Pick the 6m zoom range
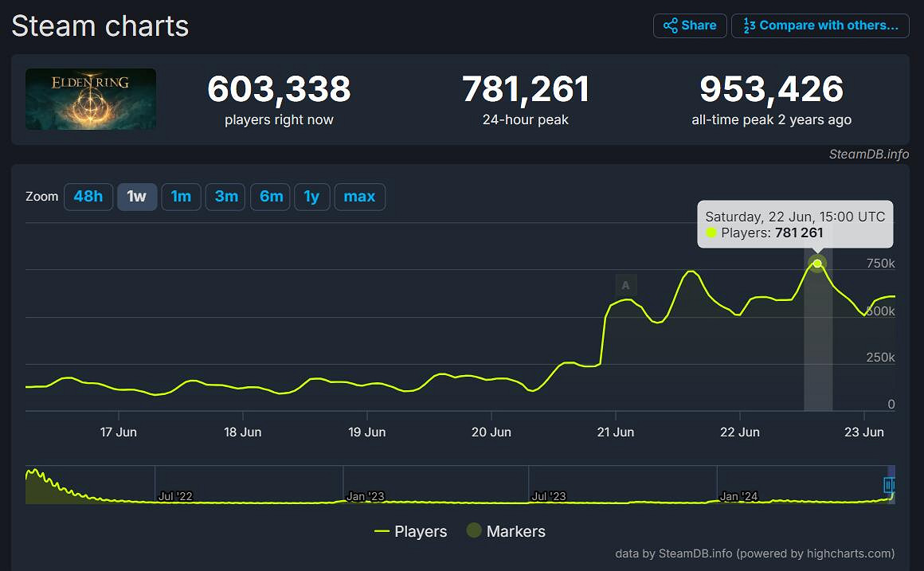 (271, 196)
